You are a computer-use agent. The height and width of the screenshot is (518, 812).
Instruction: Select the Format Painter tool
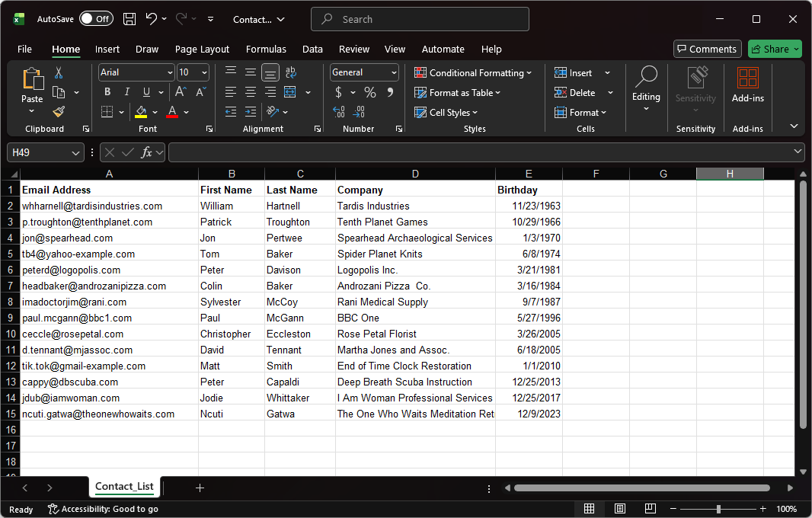coord(58,112)
